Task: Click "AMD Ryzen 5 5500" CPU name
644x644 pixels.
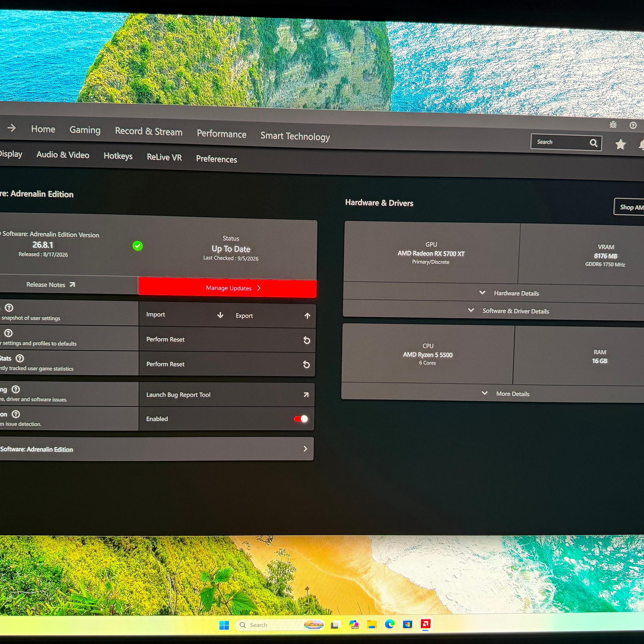Action: [428, 355]
